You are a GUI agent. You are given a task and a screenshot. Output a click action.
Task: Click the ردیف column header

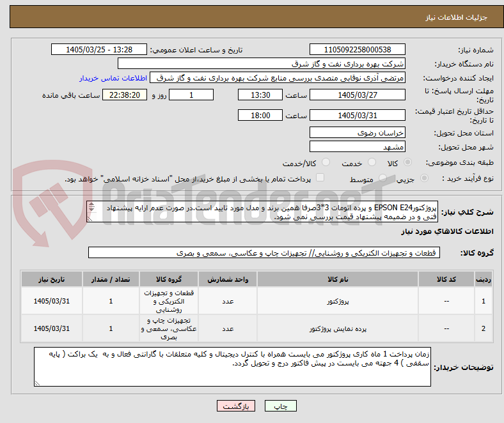point(484,279)
